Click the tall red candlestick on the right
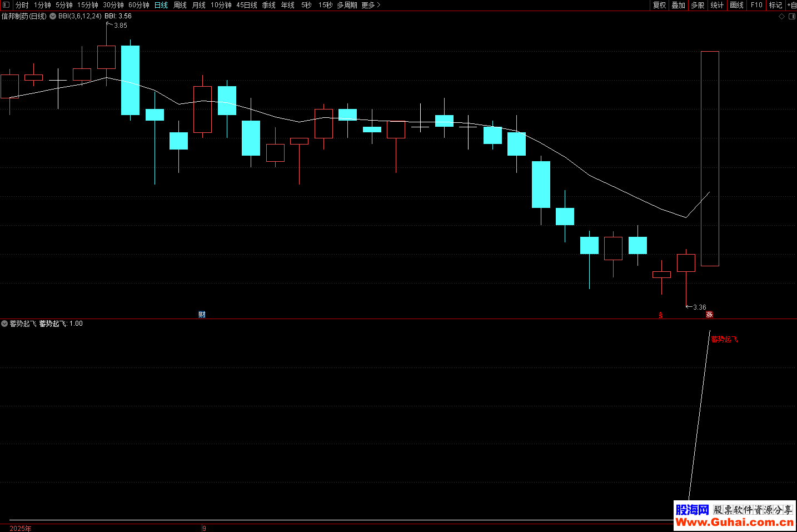Image resolution: width=797 pixels, height=532 pixels. tap(710, 158)
